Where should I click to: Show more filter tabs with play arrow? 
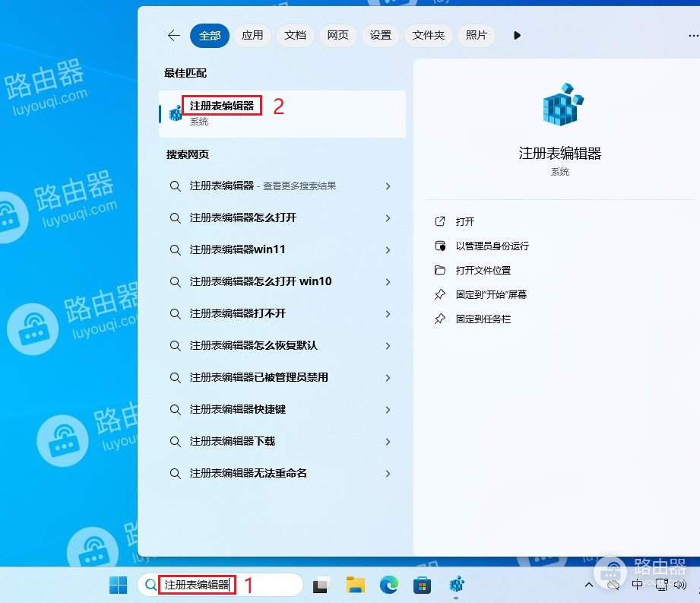coord(517,35)
